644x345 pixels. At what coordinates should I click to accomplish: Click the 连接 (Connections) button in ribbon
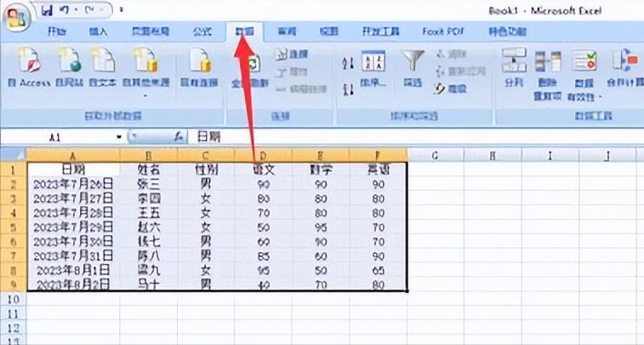coord(291,54)
